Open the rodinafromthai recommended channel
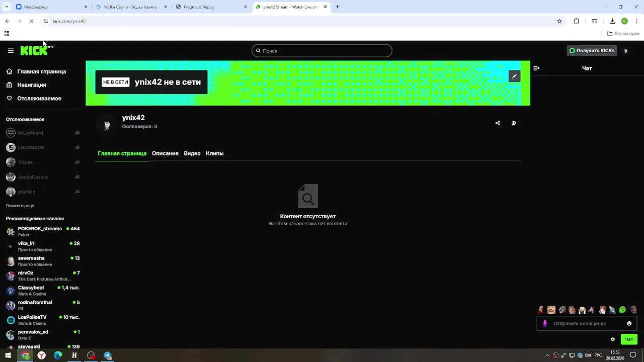This screenshot has height=362, width=644. (x=43, y=305)
